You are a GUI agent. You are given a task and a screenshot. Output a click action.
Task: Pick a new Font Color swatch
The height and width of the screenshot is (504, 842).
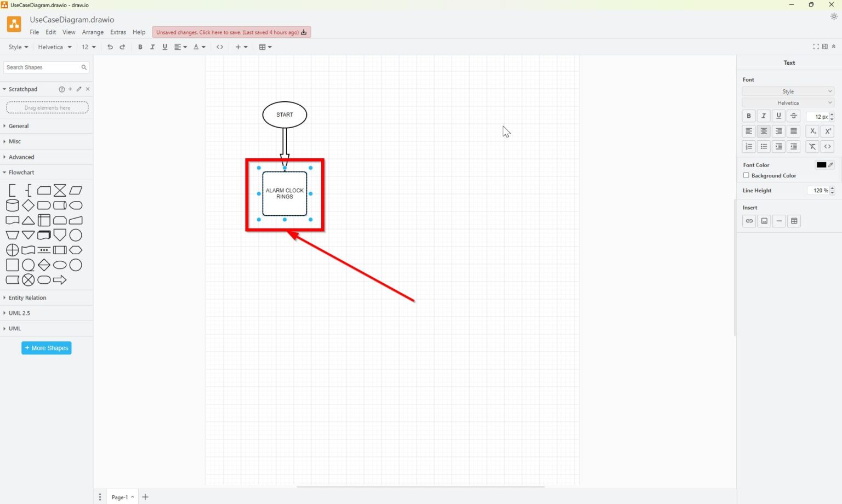click(821, 164)
